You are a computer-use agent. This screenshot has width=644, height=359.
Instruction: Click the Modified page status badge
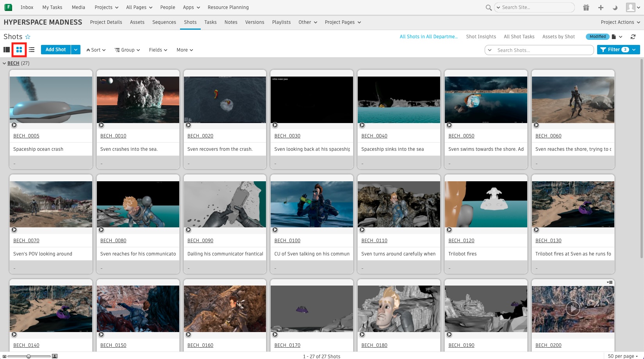(x=598, y=37)
